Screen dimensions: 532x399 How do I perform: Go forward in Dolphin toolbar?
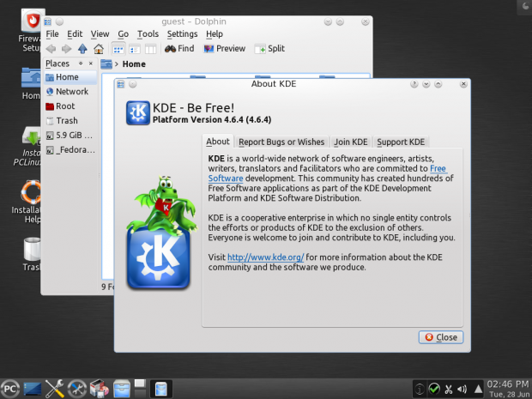[x=67, y=49]
